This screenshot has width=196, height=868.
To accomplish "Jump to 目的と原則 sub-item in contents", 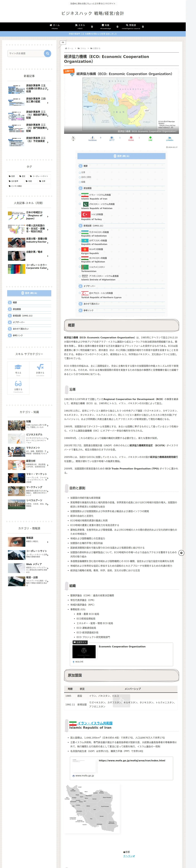I will click(x=86, y=177).
